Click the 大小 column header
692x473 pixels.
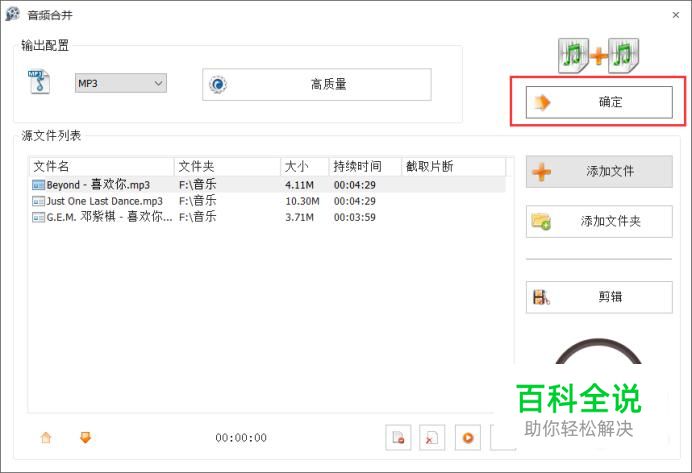point(305,166)
